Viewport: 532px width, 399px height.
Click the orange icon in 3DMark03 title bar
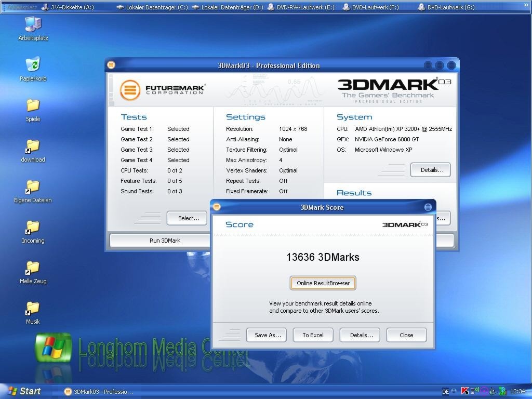(x=111, y=65)
